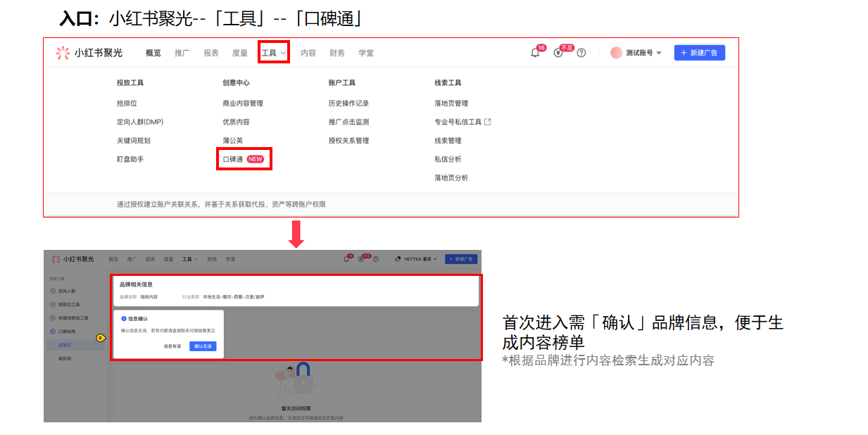Click 本地生活–餐饮–西餐–汉堡/披萨 industry text

click(x=234, y=297)
